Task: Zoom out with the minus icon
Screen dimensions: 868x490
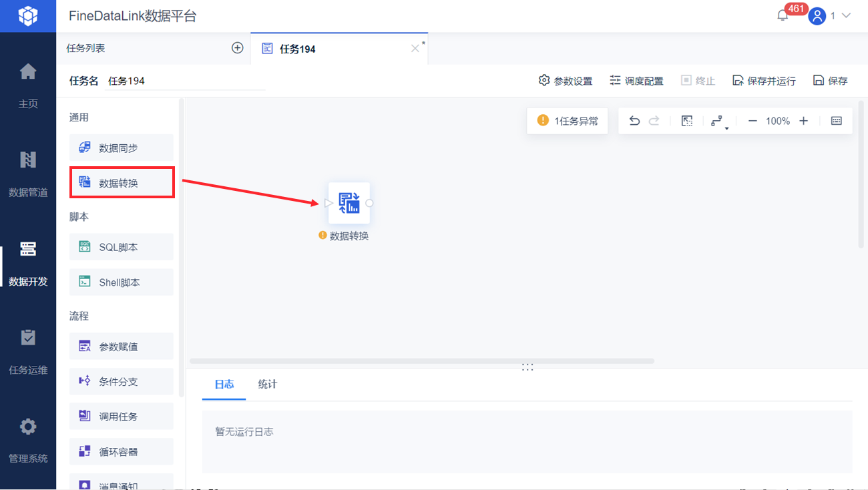Action: (x=752, y=121)
